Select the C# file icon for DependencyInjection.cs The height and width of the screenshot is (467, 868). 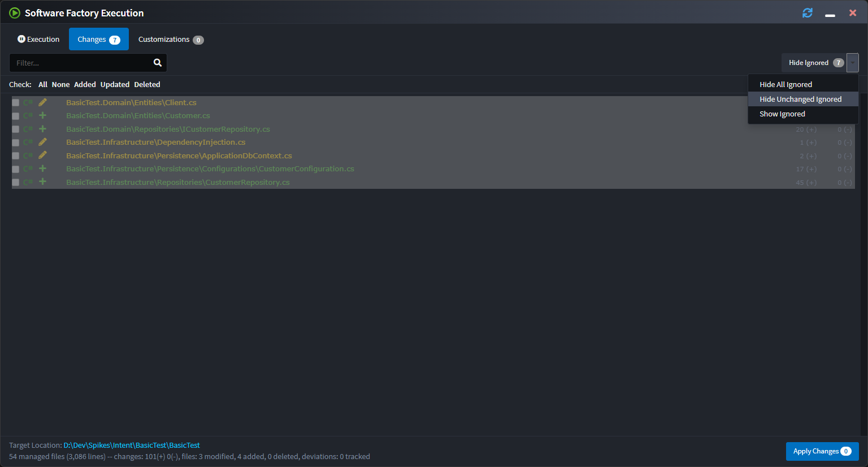click(x=28, y=142)
